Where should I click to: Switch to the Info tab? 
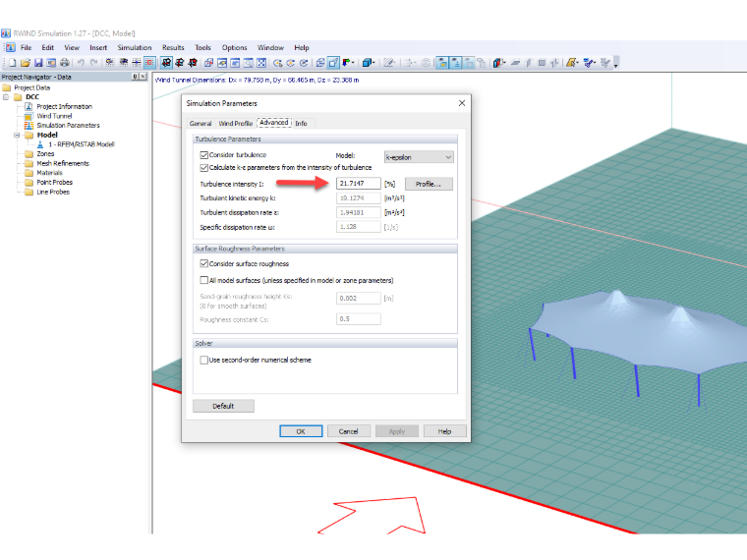click(301, 124)
